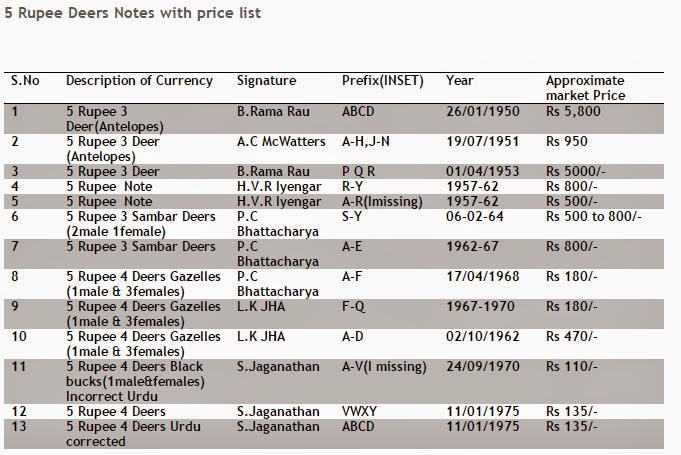The height and width of the screenshot is (455, 681).
Task: Click the 'Approximate market Price' header
Action: (x=585, y=88)
